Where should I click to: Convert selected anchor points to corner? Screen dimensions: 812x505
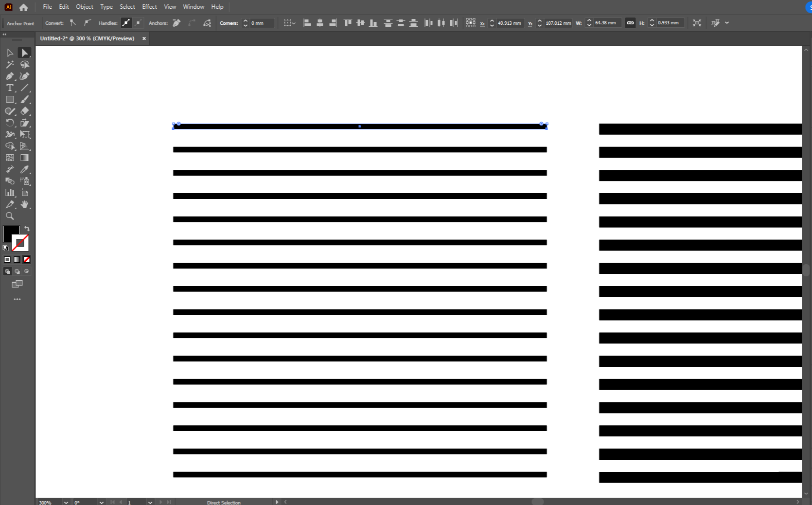click(x=73, y=23)
